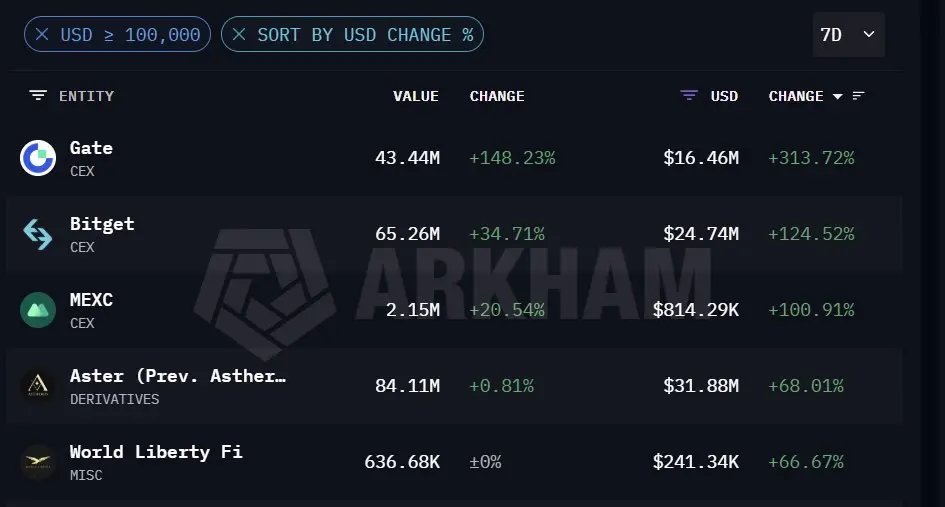Open the Aster (Prev. Asther…) entity

pyautogui.click(x=178, y=376)
